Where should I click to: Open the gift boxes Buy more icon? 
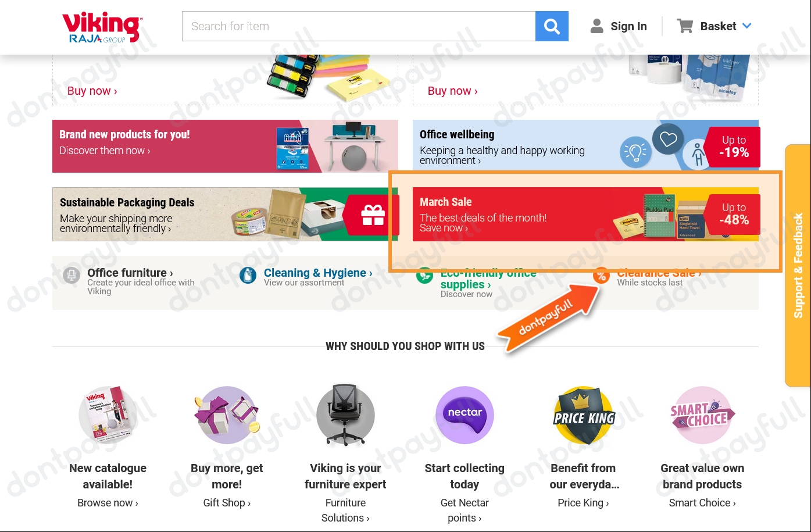pyautogui.click(x=227, y=415)
